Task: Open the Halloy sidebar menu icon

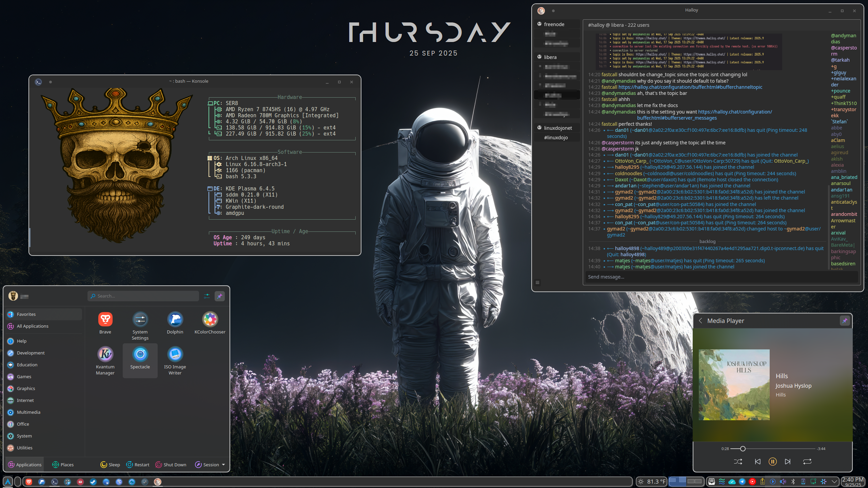Action: (537, 282)
